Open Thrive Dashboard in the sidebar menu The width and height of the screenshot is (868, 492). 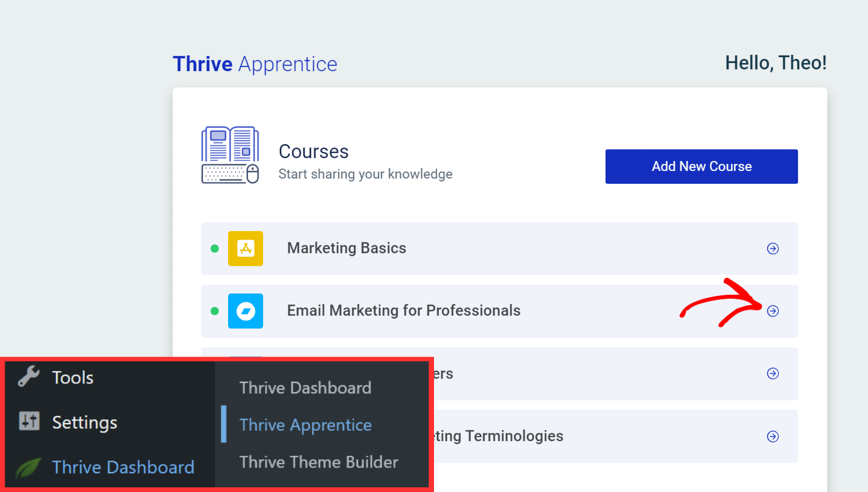(123, 467)
